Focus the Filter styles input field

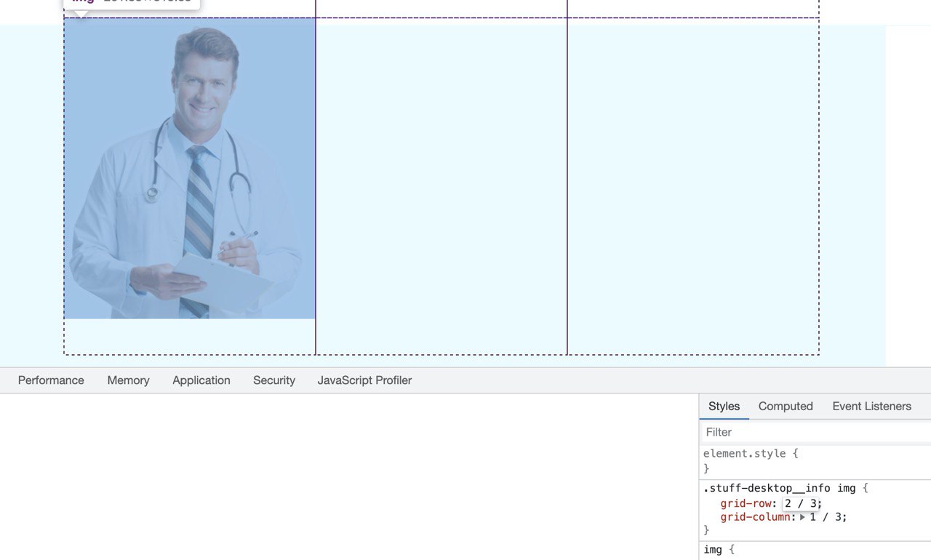click(x=815, y=432)
